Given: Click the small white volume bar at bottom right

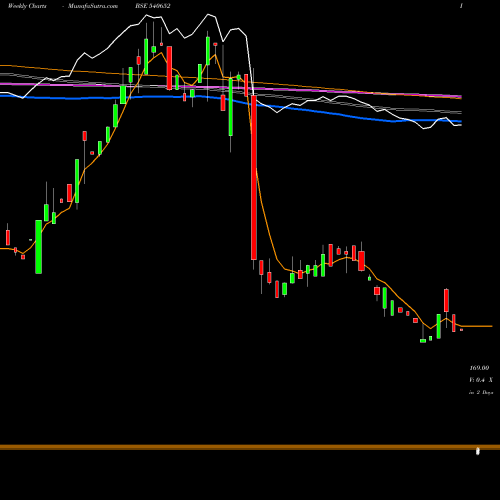Looking at the screenshot, I should click(x=478, y=451).
